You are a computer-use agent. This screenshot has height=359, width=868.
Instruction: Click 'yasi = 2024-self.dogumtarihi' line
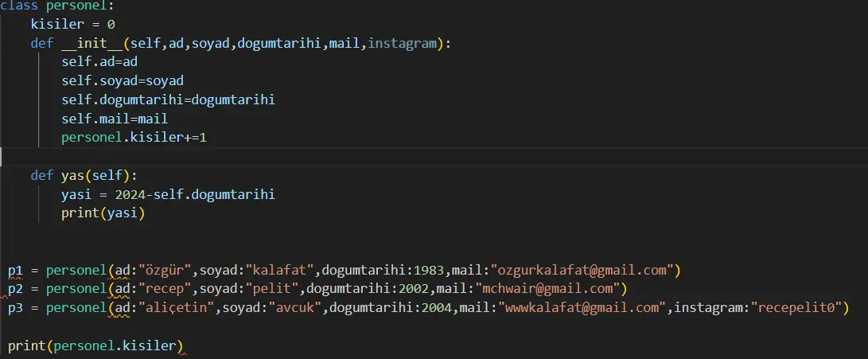coord(169,194)
